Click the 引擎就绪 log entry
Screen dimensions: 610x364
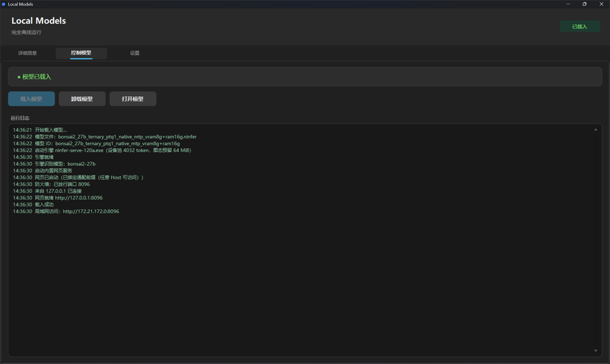coord(33,157)
